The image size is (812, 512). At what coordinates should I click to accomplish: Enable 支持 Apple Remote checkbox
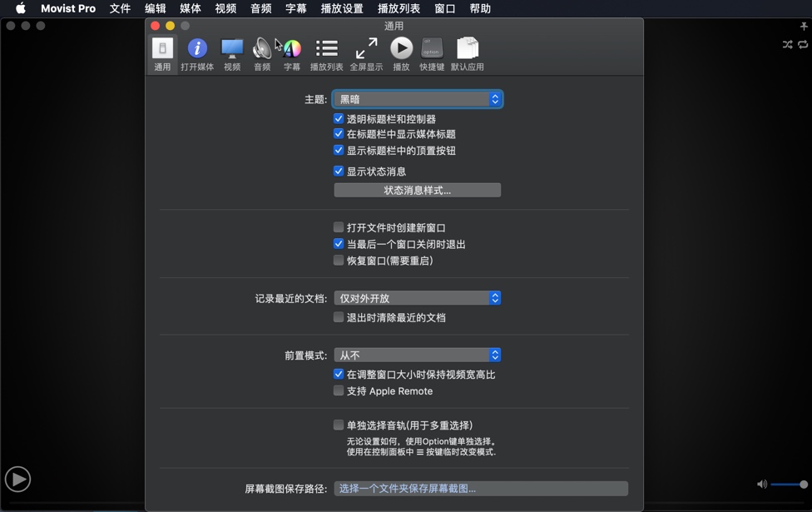[339, 390]
